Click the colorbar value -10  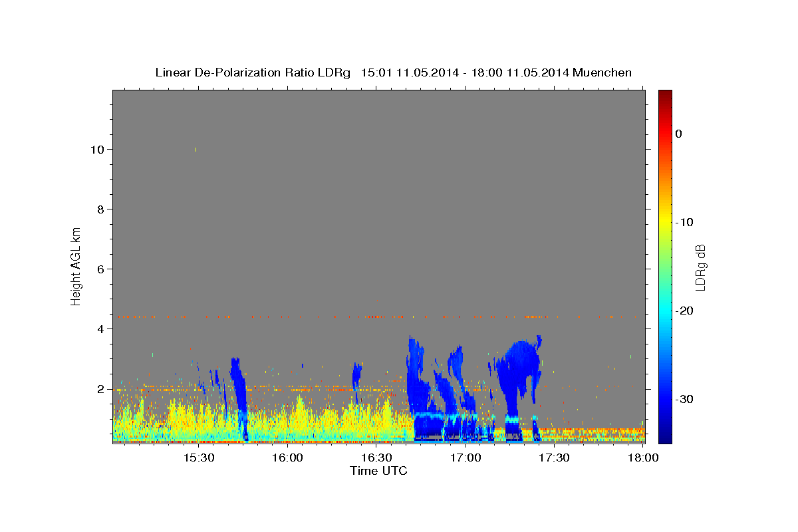pyautogui.click(x=684, y=222)
